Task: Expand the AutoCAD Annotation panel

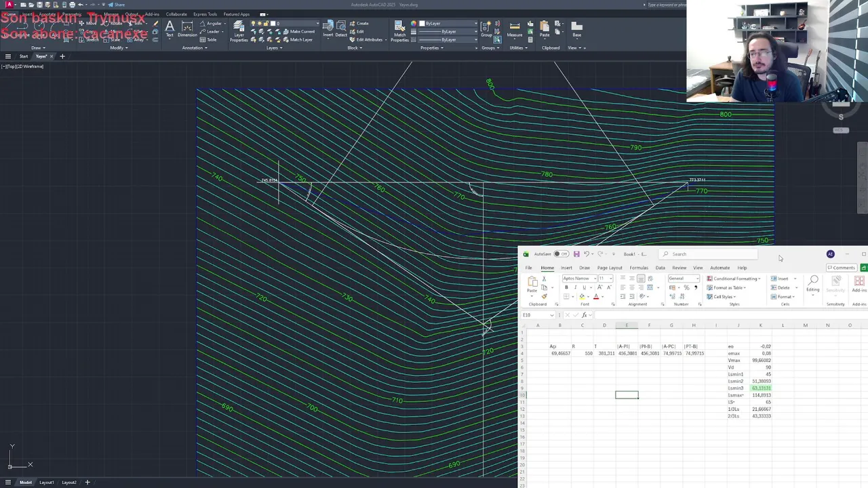Action: [195, 47]
